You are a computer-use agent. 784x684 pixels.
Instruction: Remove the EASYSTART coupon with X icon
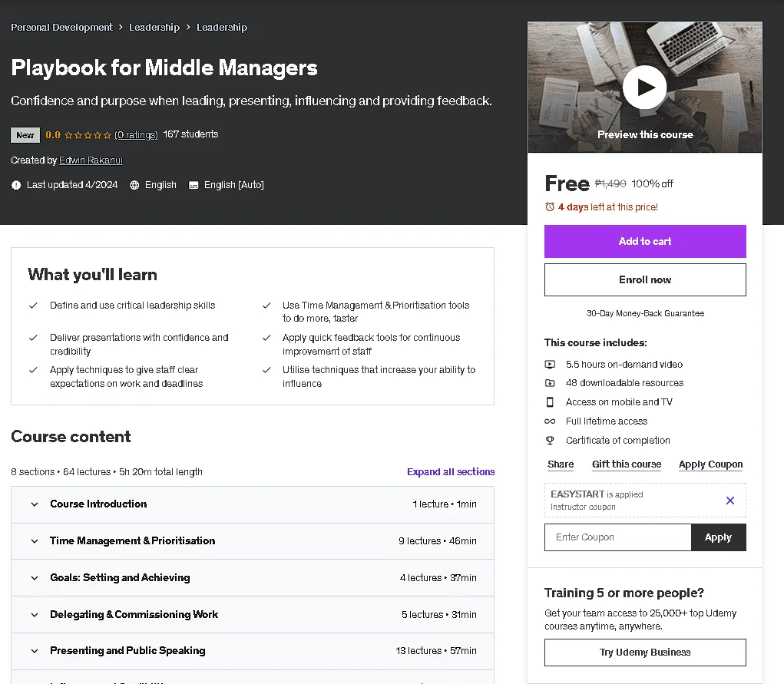[730, 500]
